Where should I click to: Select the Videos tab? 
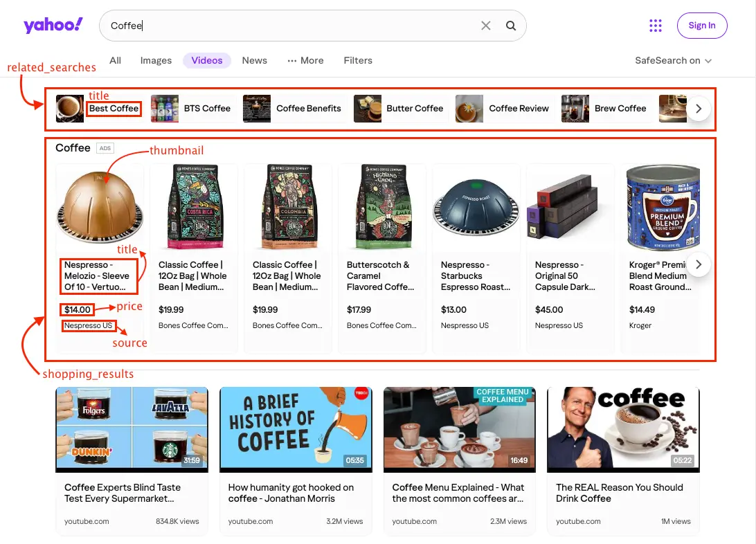207,60
